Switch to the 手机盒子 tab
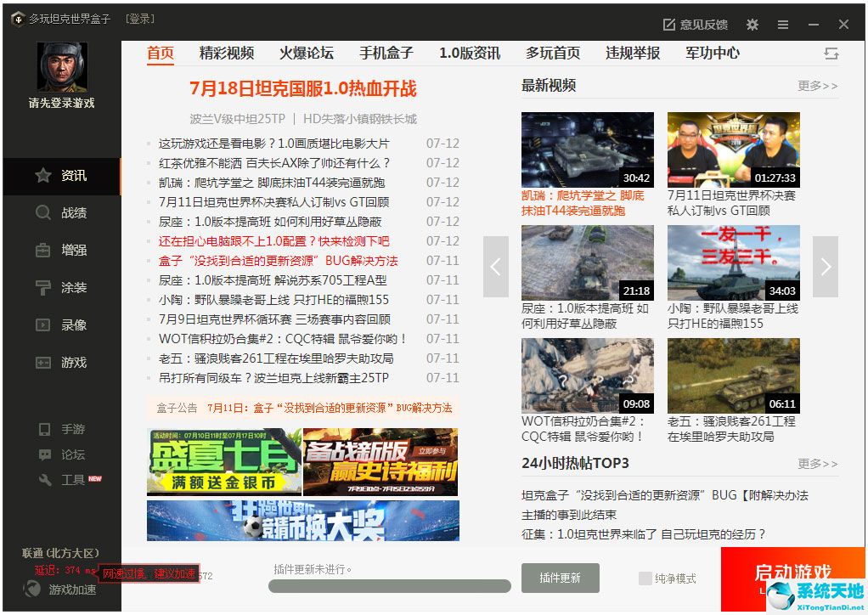Image resolution: width=868 pixels, height=615 pixels. tap(386, 54)
